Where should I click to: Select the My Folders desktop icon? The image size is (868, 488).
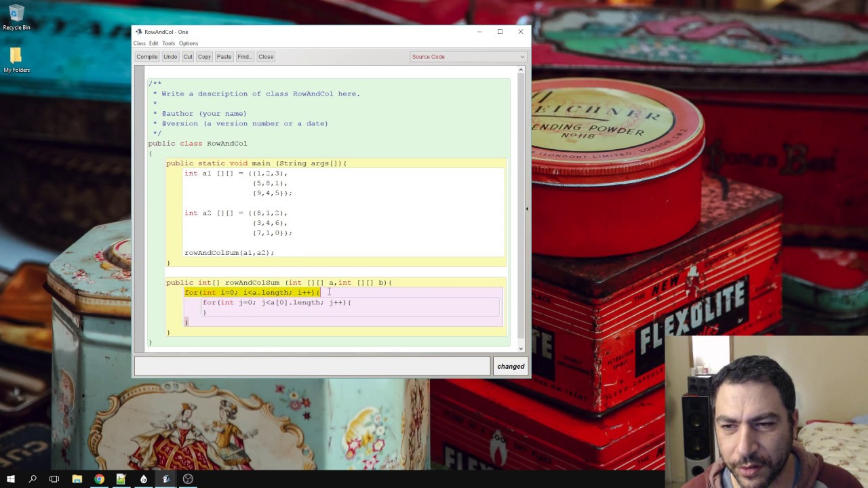pos(16,59)
